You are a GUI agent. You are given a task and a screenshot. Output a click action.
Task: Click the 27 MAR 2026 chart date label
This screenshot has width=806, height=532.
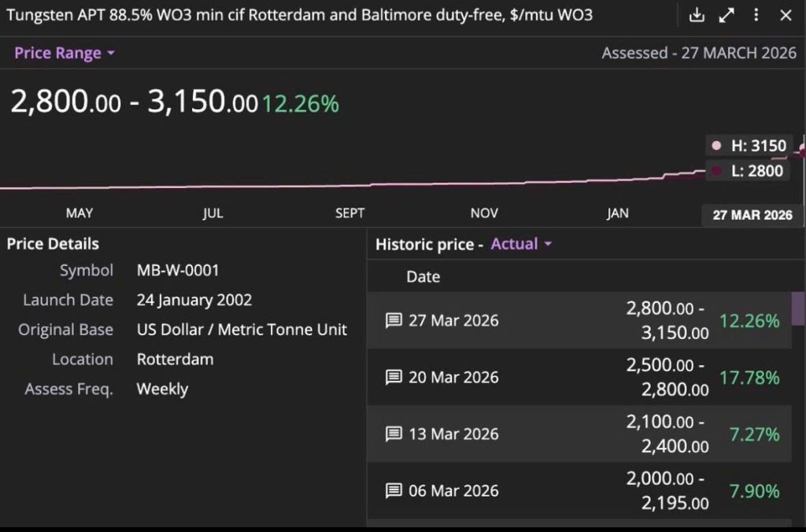(752, 215)
